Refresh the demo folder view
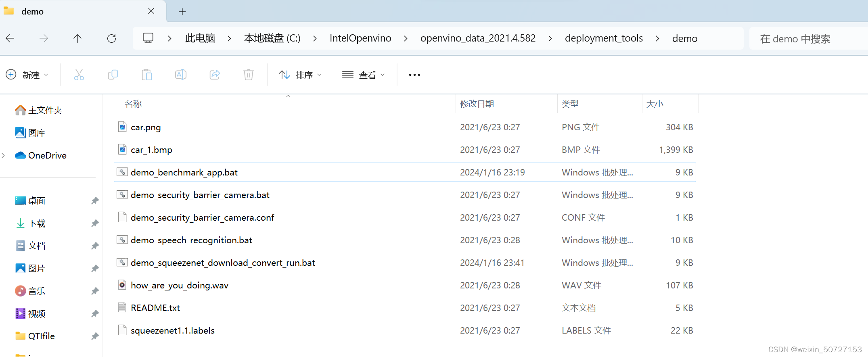 112,38
